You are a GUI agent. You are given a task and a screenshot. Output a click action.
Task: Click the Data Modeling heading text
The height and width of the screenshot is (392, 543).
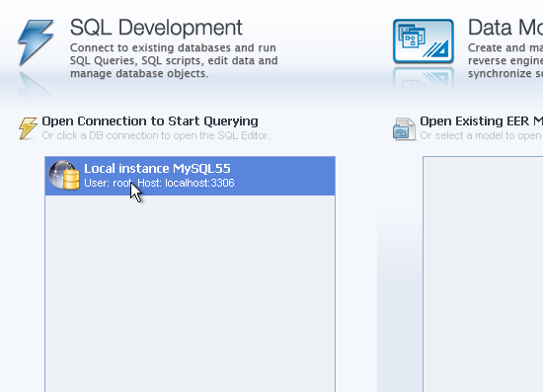pos(505,28)
